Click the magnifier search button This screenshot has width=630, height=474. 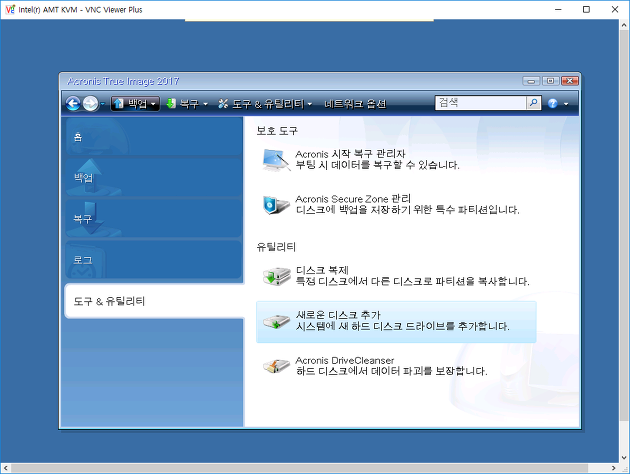pyautogui.click(x=534, y=103)
